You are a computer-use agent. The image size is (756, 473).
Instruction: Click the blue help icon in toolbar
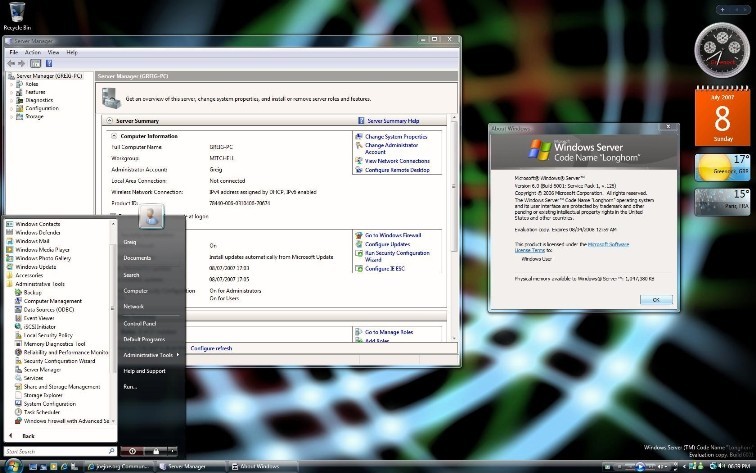[49, 63]
